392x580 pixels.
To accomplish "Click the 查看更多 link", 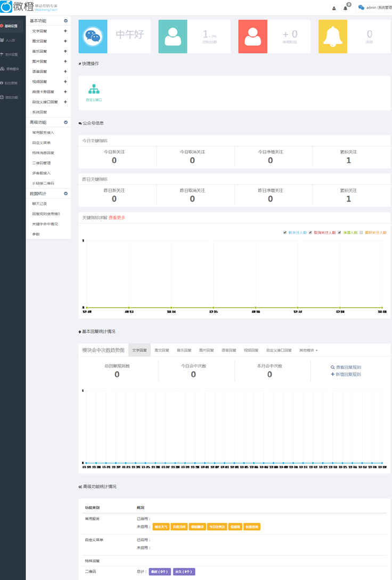I will [x=117, y=217].
